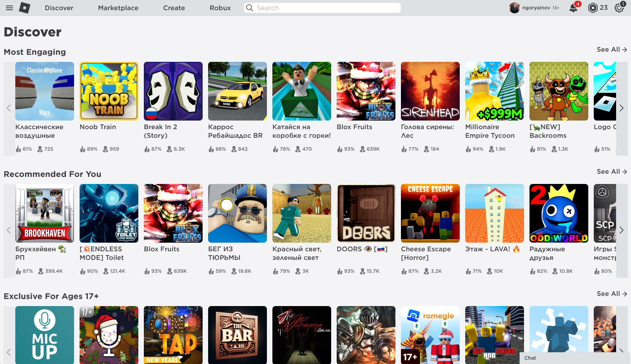Open the Robux page from the top navigation
This screenshot has width=631, height=364.
click(220, 8)
